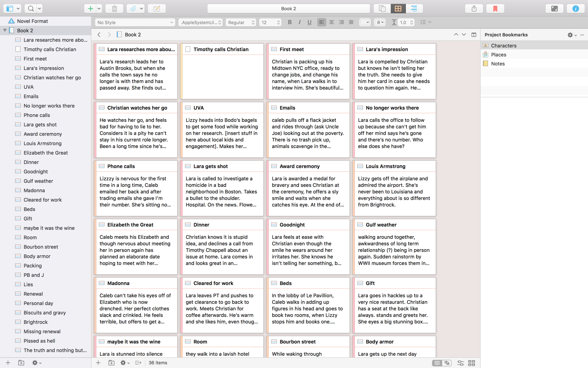Split the editor with the split icon

(x=474, y=35)
